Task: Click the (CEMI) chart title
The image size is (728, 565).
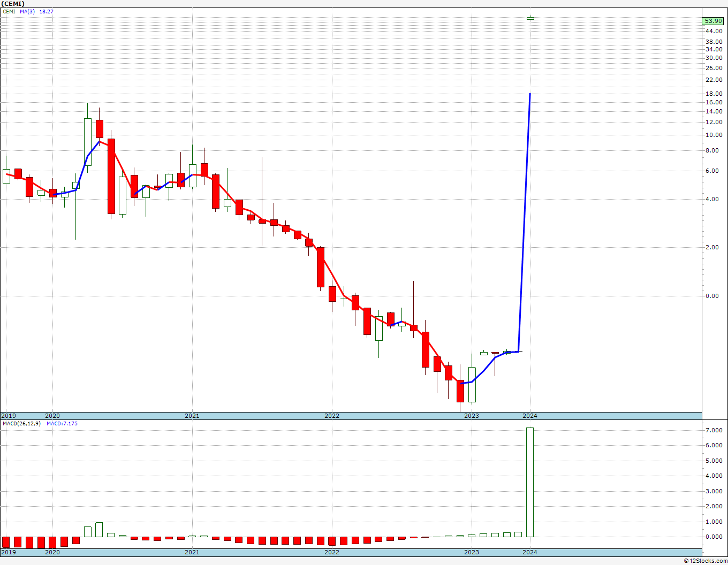Action: click(12, 4)
